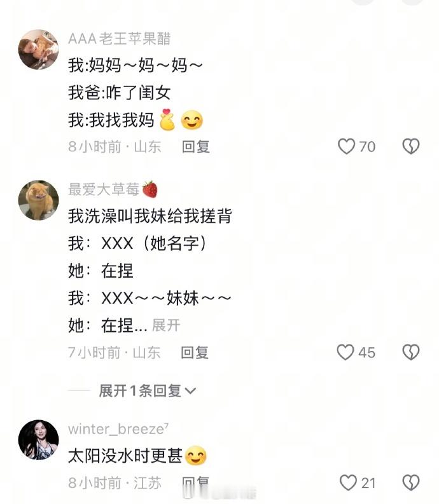Image resolution: width=439 pixels, height=504 pixels.
Task: Open username AAA老王苹果醋
Action: point(120,39)
